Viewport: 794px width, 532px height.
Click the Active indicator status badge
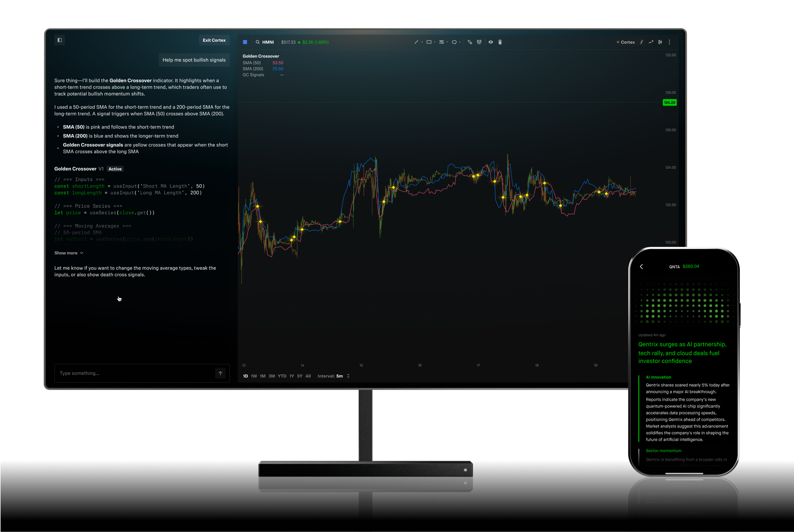point(115,169)
